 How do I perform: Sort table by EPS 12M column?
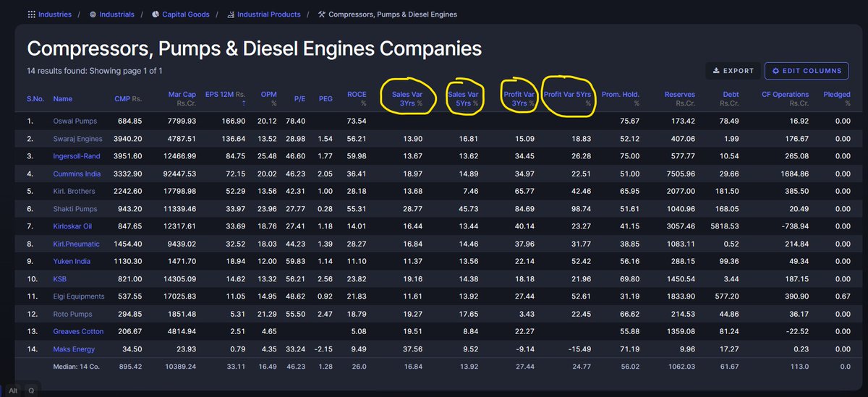coord(225,99)
